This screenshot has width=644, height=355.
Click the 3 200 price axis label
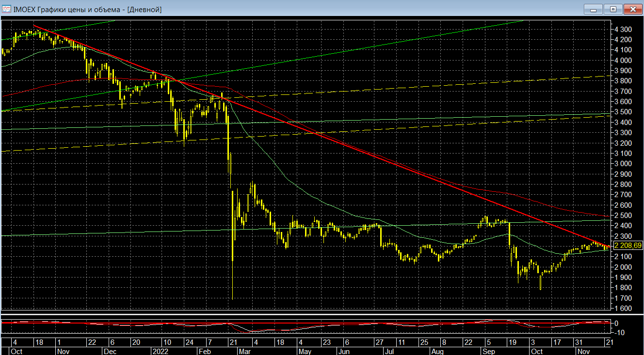coord(623,143)
